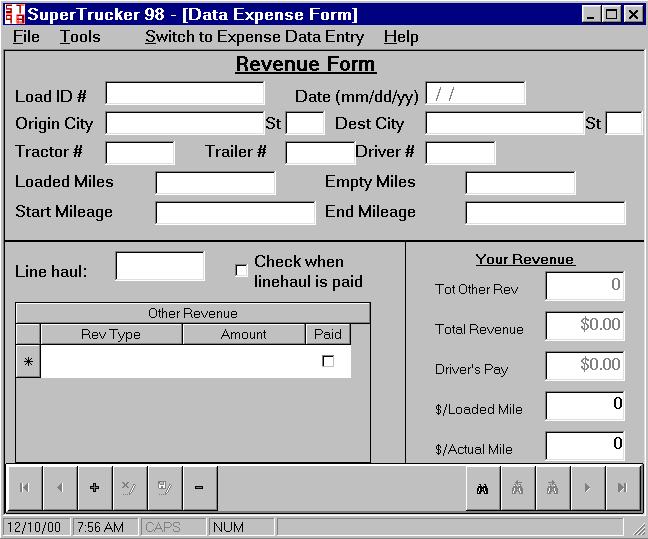Click greyed binoculars beside the black binoculars

(x=517, y=489)
